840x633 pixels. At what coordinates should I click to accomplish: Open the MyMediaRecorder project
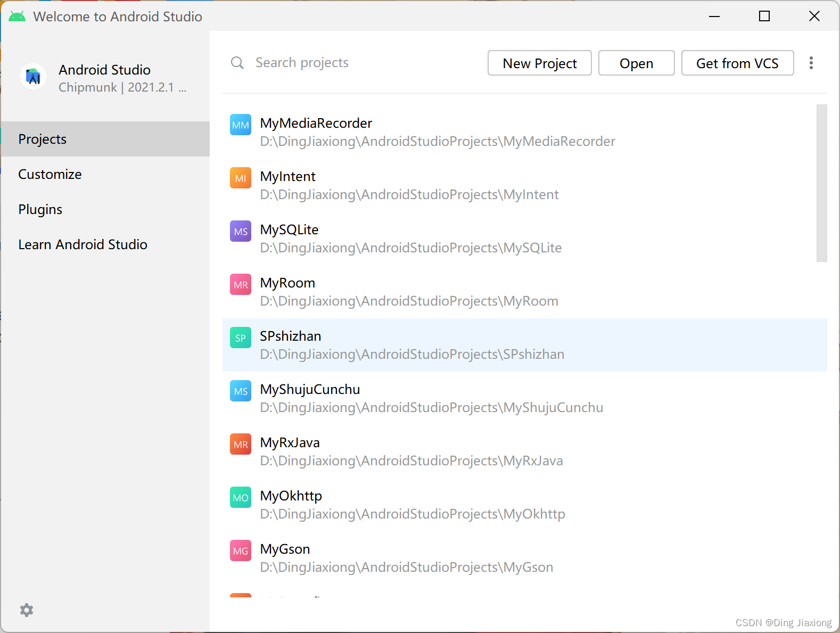tap(525, 132)
